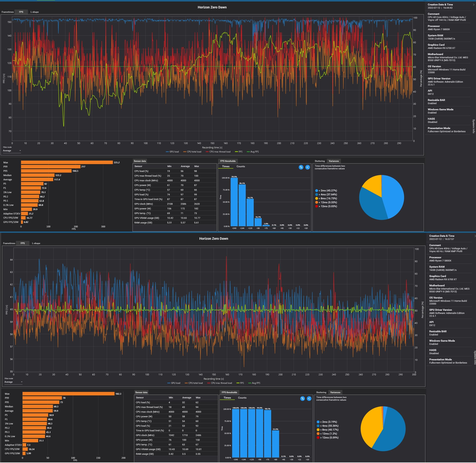Toggle CPU total load legend in 16:44 chart
476x463 pixels.
[192, 152]
